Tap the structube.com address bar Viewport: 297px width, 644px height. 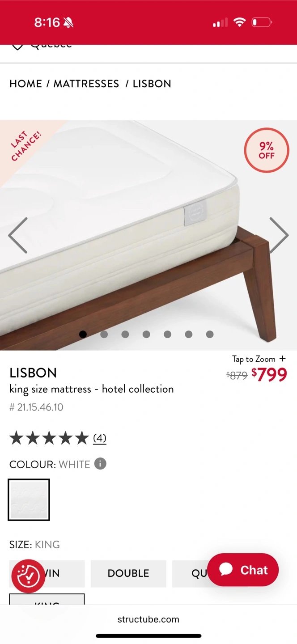pos(148,619)
